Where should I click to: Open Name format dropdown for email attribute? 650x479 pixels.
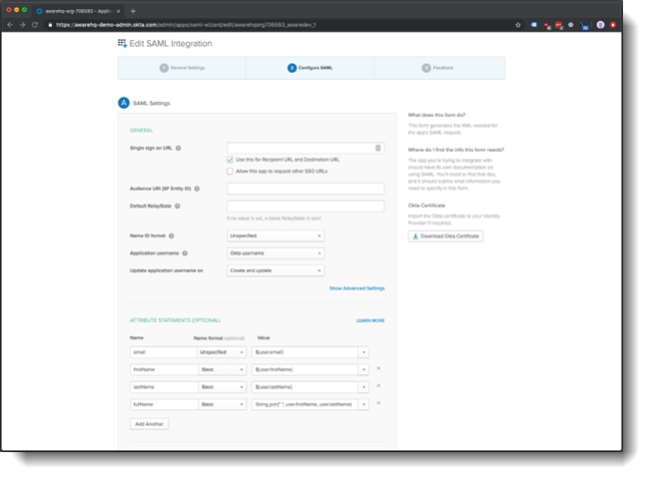pyautogui.click(x=222, y=352)
